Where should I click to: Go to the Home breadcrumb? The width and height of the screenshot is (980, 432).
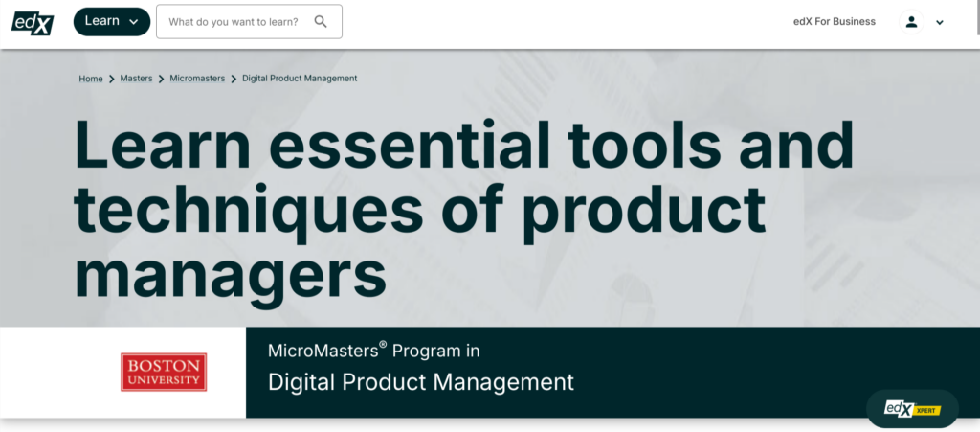tap(90, 79)
